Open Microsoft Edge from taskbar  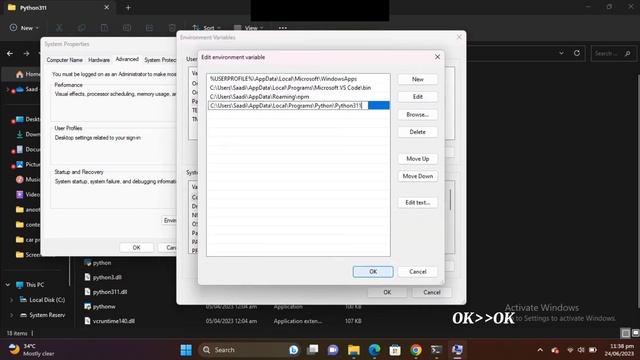point(374,350)
